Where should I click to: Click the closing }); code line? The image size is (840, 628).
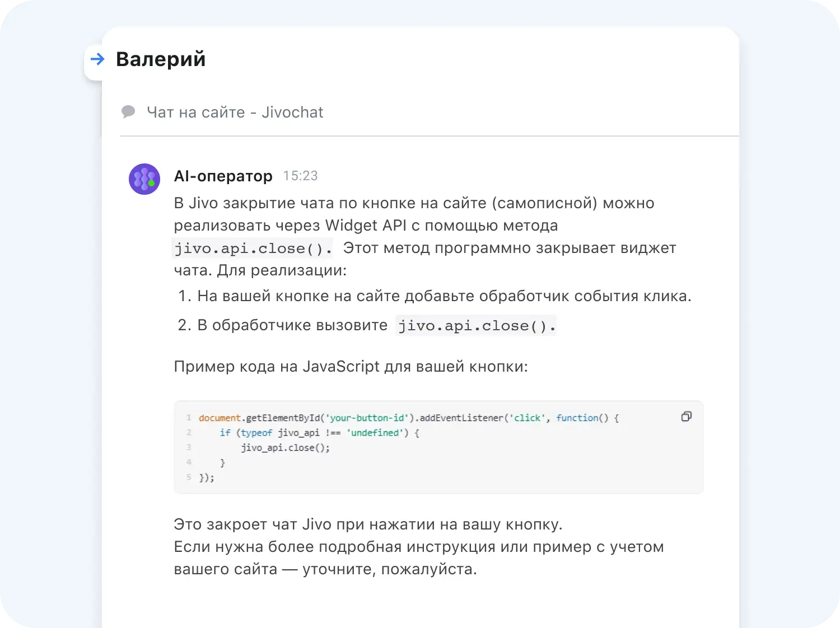pyautogui.click(x=207, y=477)
